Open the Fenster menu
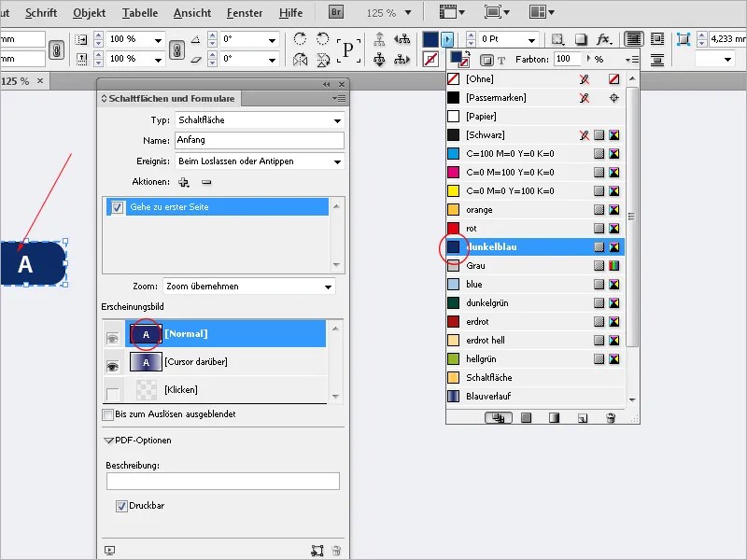The height and width of the screenshot is (560, 747). coord(245,13)
